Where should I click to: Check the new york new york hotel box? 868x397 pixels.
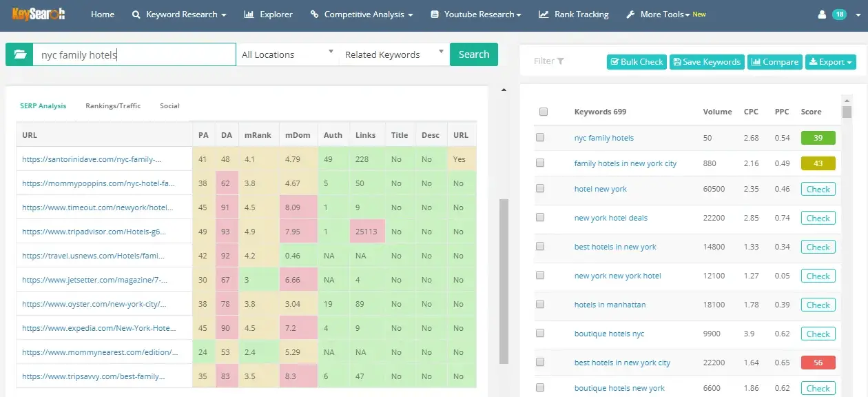pyautogui.click(x=541, y=276)
